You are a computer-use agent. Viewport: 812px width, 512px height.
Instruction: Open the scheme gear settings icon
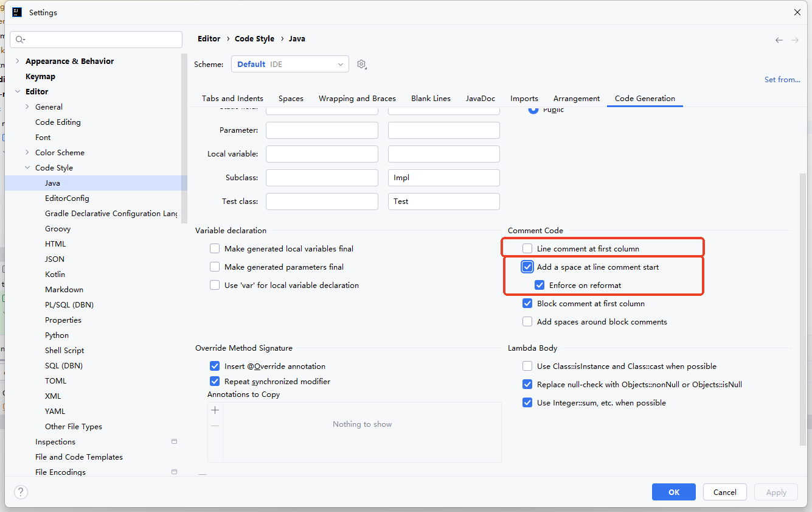[362, 64]
